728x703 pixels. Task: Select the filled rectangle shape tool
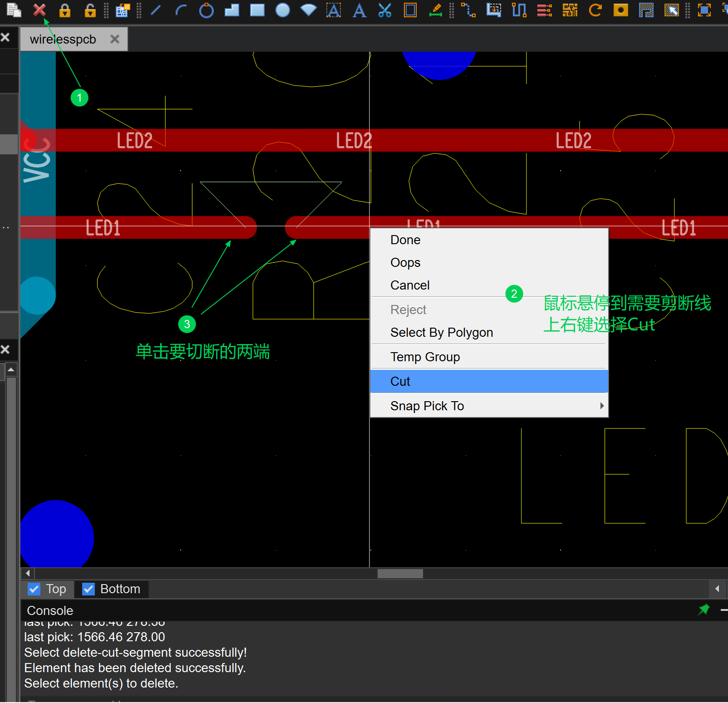[x=257, y=10]
